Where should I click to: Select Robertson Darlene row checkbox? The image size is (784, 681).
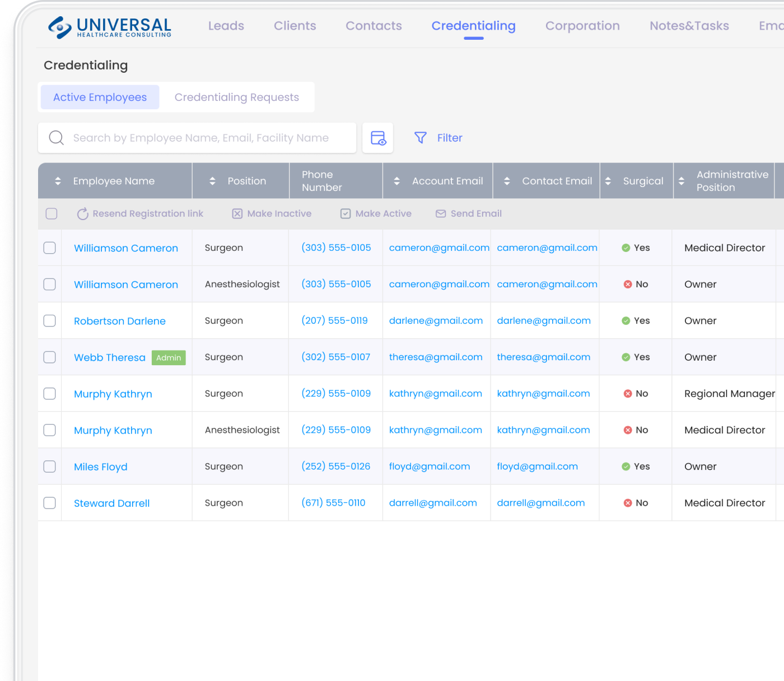[x=50, y=320]
